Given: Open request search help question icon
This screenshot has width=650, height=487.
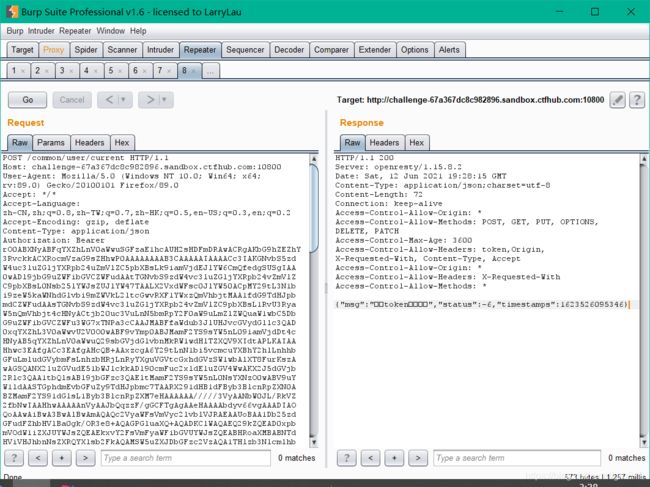Looking at the screenshot, I should [14, 458].
